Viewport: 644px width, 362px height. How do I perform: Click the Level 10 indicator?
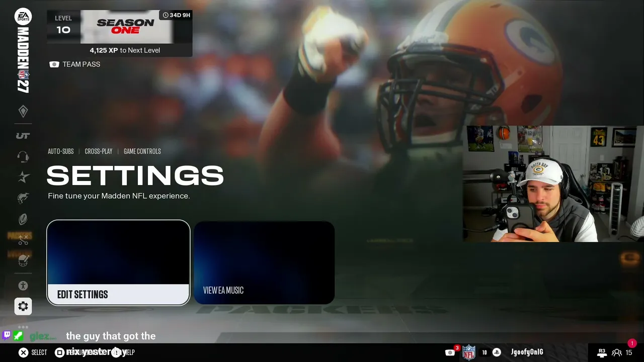(63, 25)
